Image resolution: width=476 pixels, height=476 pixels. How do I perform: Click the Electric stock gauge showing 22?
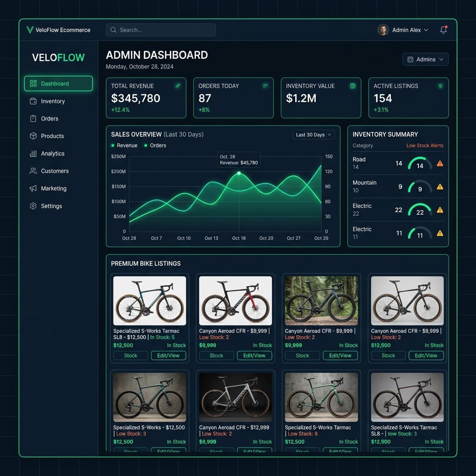pyautogui.click(x=420, y=211)
